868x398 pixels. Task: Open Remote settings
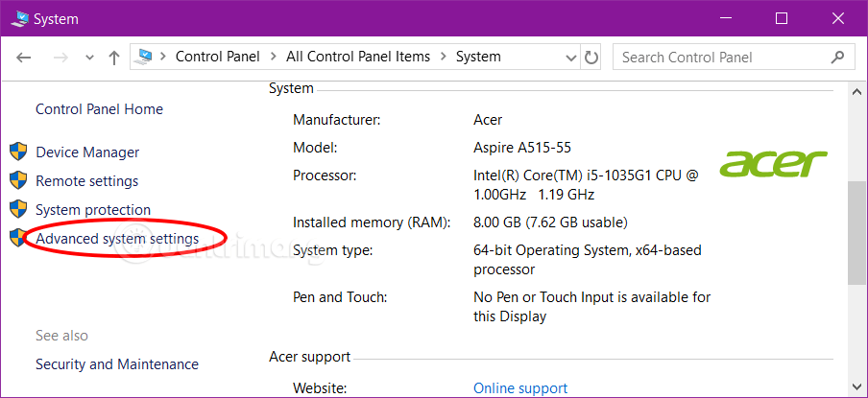(87, 180)
